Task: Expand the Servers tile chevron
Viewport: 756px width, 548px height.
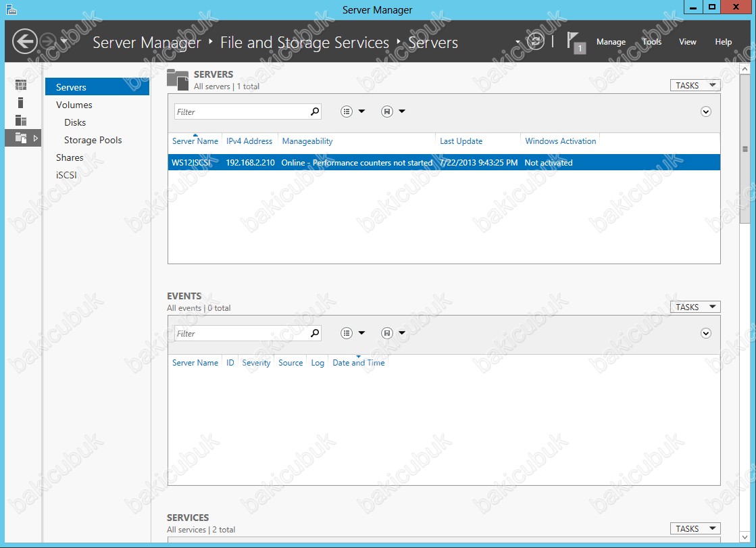Action: click(x=705, y=112)
